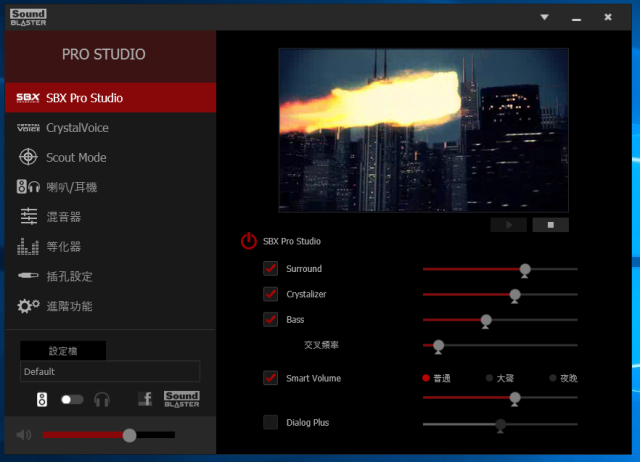The image size is (640, 462).
Task: Click the Smart Volume level slider handle
Action: pyautogui.click(x=515, y=398)
